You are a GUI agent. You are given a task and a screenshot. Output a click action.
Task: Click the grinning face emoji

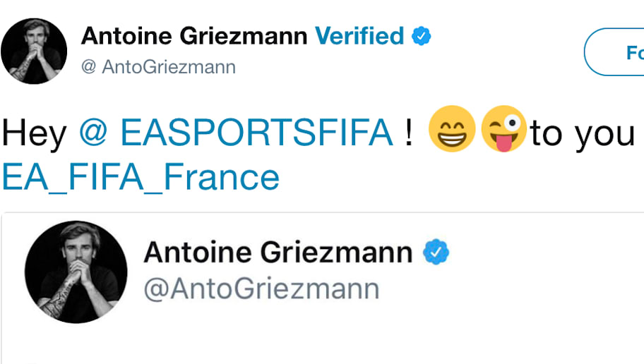click(x=452, y=129)
